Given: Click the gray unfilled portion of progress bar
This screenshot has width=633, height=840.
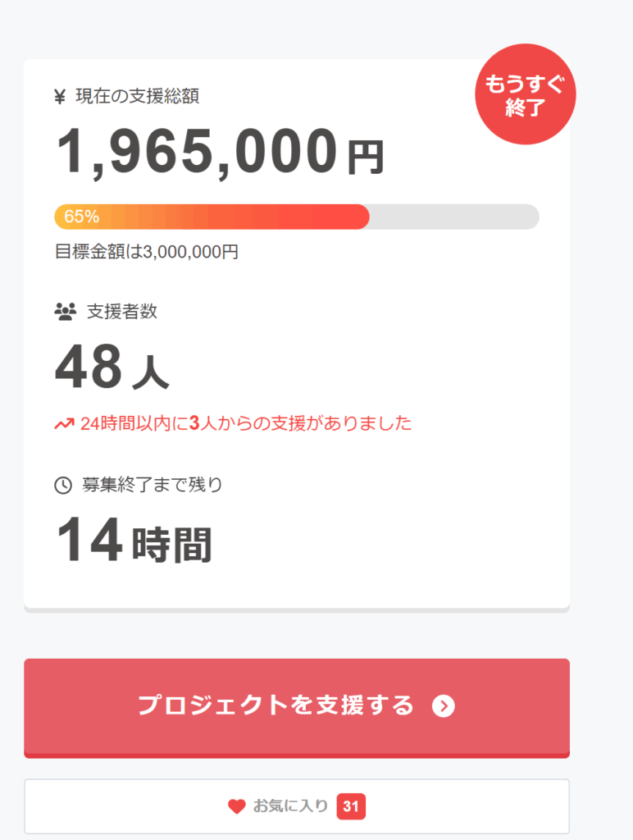Looking at the screenshot, I should pyautogui.click(x=453, y=217).
